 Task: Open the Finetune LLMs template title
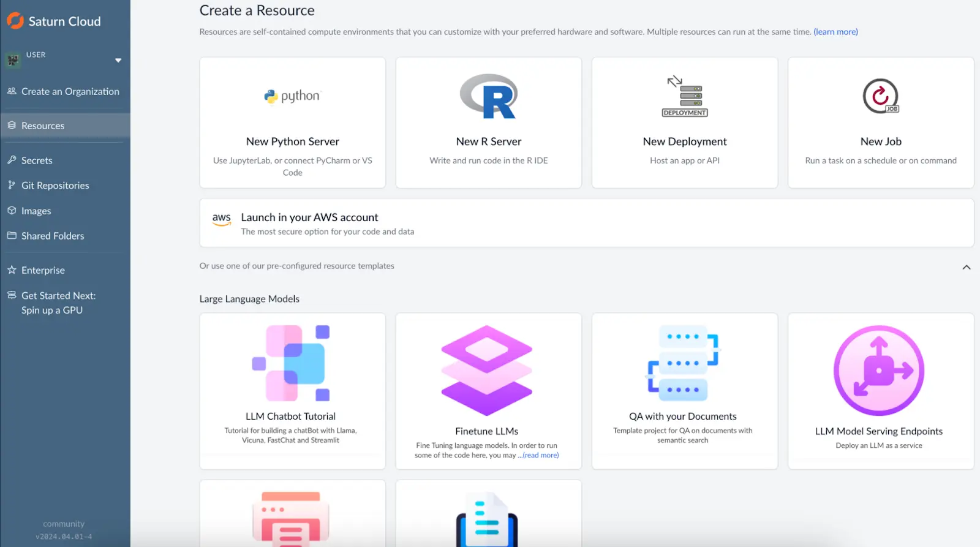click(x=487, y=431)
